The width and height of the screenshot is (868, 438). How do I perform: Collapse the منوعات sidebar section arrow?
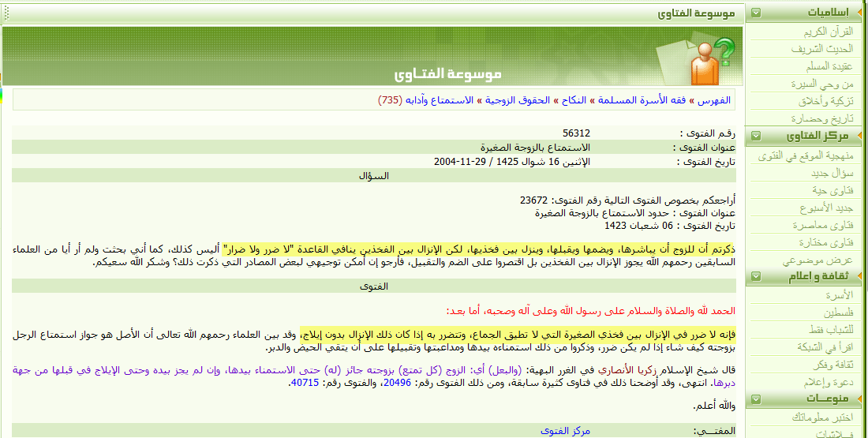[x=756, y=399]
